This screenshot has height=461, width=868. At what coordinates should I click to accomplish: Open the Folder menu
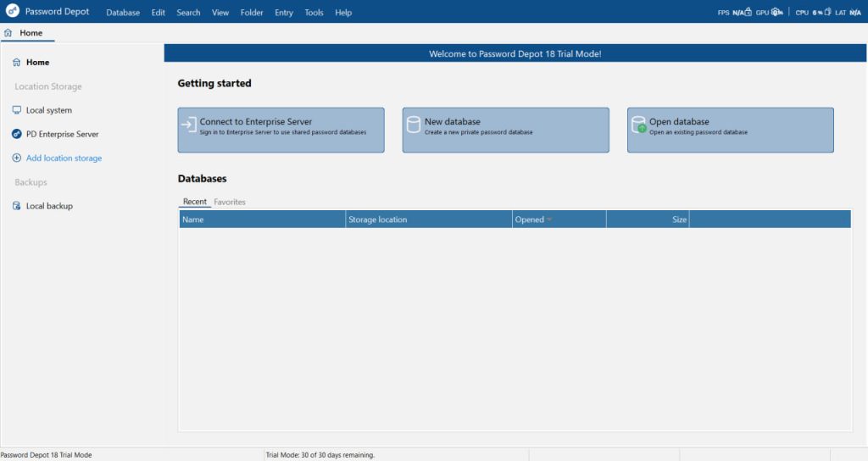tap(252, 12)
